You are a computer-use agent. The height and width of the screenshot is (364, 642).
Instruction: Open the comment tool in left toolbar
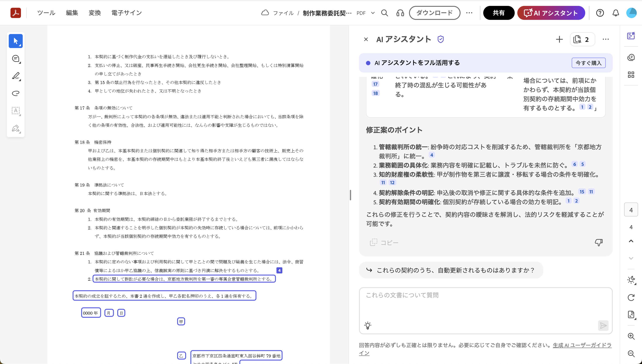pyautogui.click(x=16, y=58)
